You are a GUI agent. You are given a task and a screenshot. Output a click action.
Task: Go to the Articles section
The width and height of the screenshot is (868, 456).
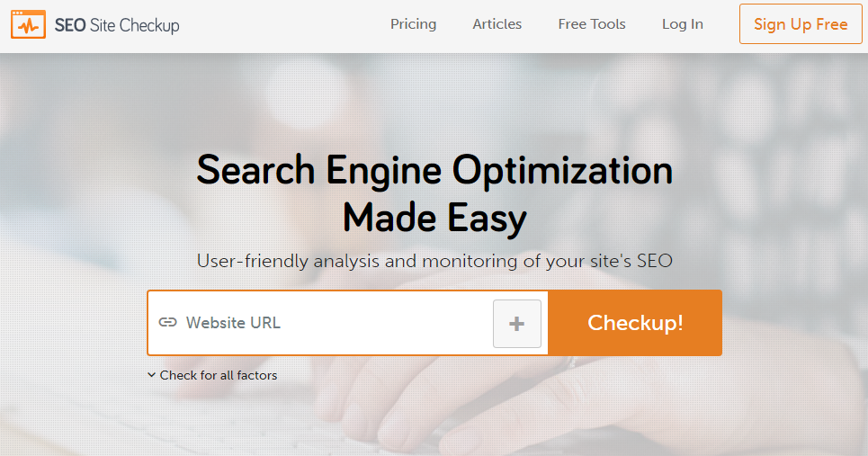click(x=497, y=24)
